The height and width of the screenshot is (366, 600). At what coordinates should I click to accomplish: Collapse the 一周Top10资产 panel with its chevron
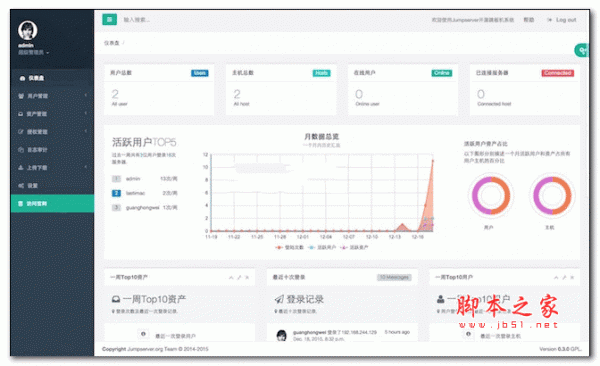[231, 278]
